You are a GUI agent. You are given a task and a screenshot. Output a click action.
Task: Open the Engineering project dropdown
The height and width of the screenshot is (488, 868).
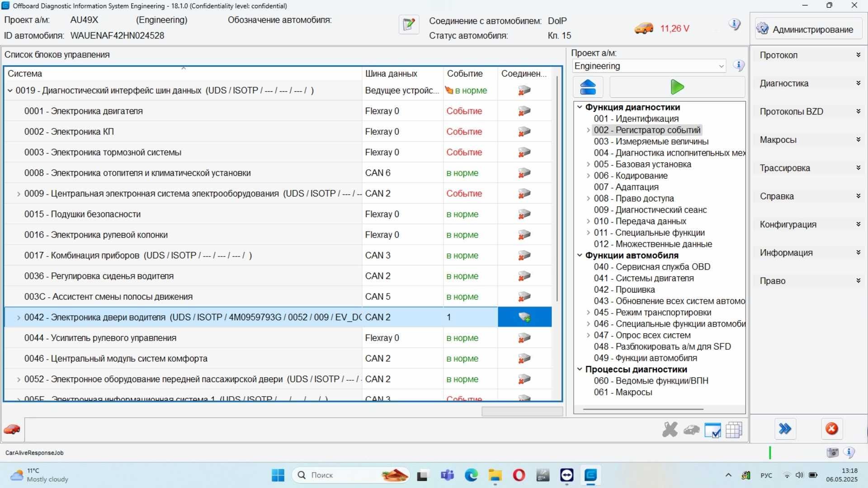tap(649, 66)
